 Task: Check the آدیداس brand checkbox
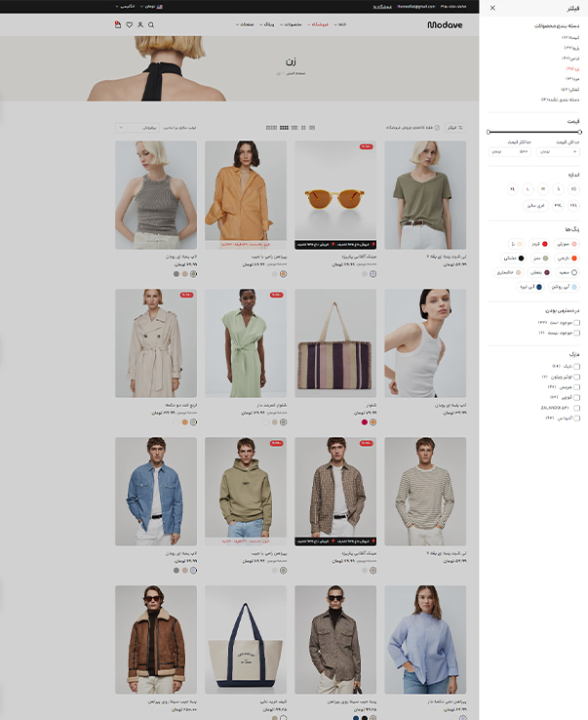pos(577,419)
